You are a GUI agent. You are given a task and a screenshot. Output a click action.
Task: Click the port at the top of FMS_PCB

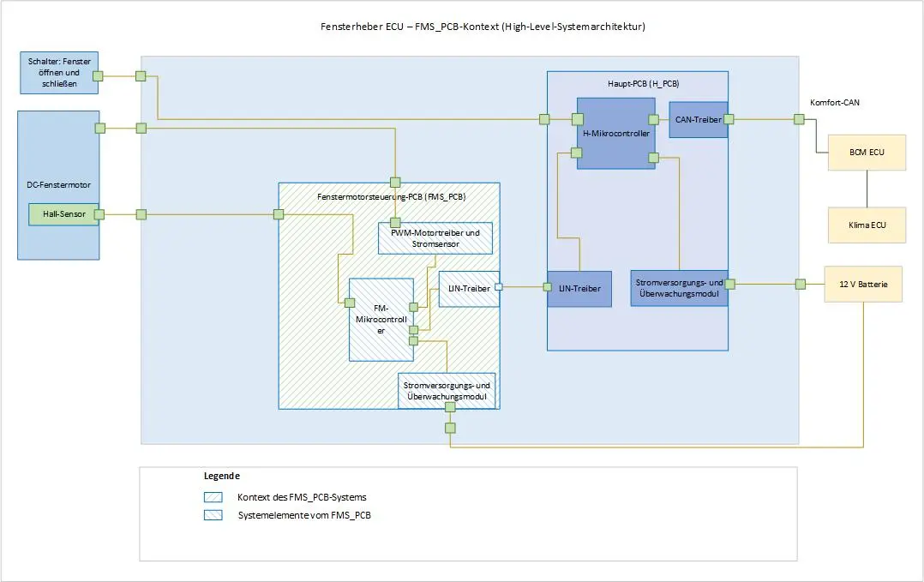(x=395, y=183)
